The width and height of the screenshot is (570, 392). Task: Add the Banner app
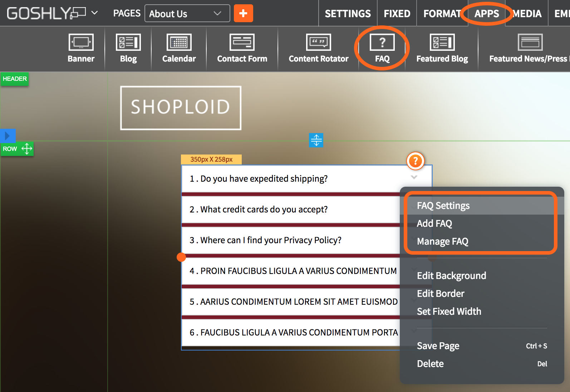pyautogui.click(x=81, y=49)
